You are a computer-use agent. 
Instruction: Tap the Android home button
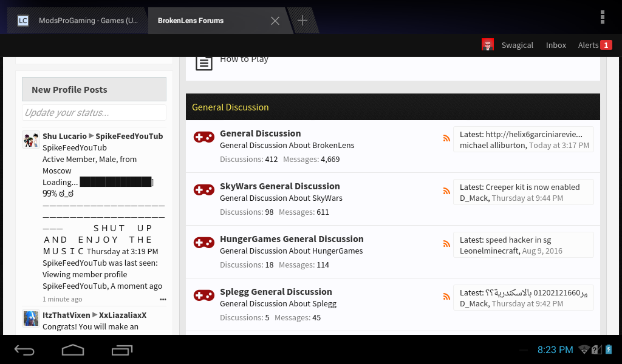tap(73, 349)
